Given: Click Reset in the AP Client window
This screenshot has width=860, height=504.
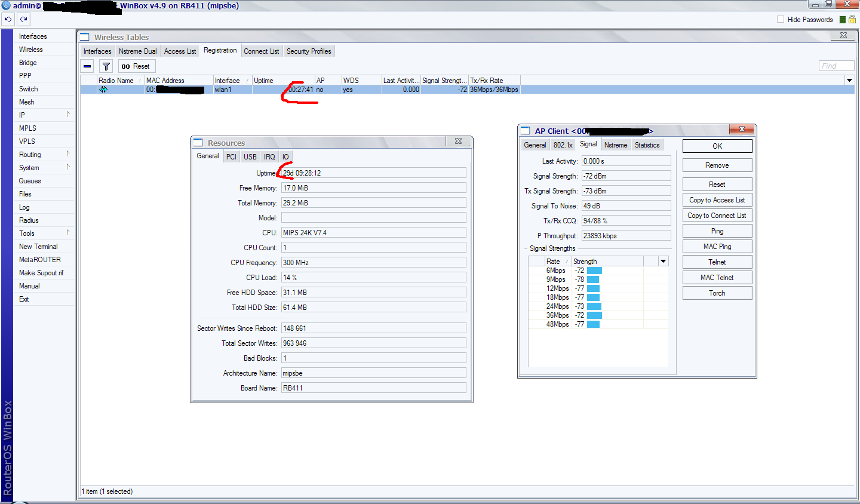Looking at the screenshot, I should tap(717, 185).
